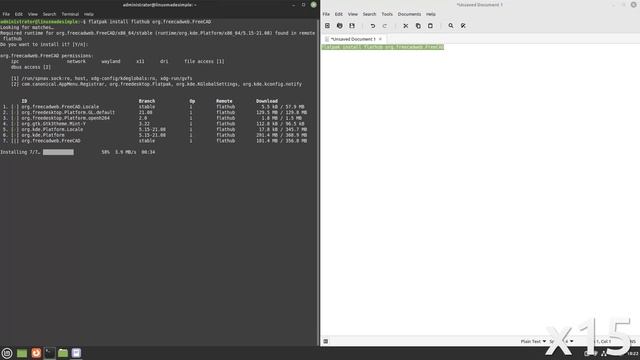Image resolution: width=640 pixels, height=360 pixels.
Task: Click the Ln 1, Col 1 cursor position indicator
Action: pyautogui.click(x=602, y=341)
